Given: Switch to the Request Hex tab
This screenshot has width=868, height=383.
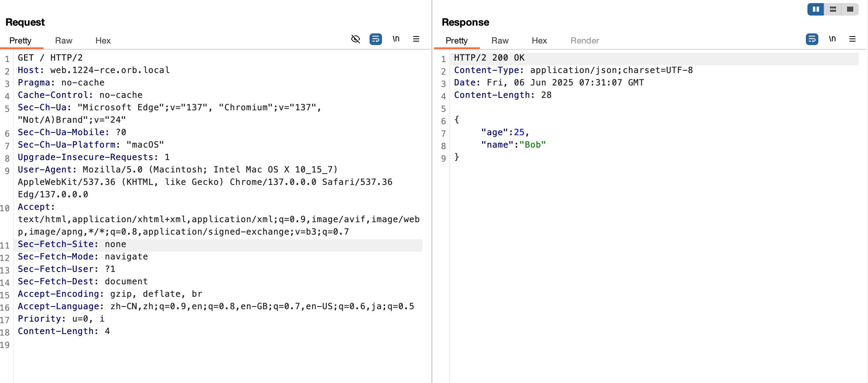Looking at the screenshot, I should click(x=103, y=40).
